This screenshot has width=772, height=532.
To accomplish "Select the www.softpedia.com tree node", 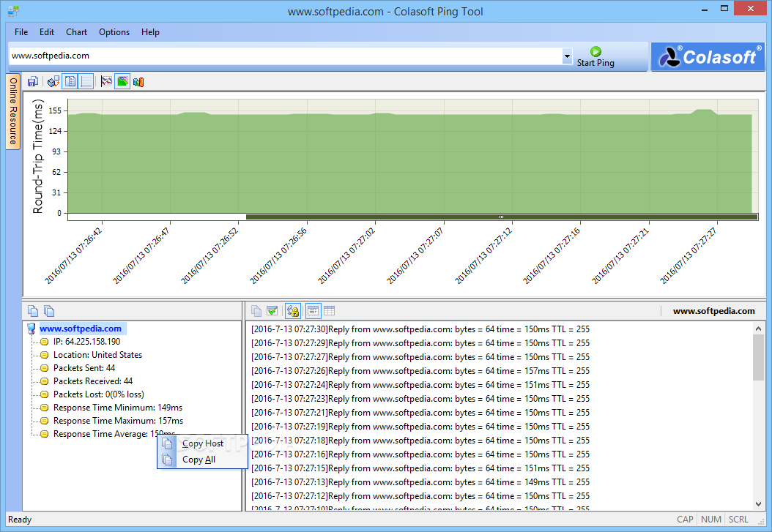I will (x=81, y=329).
